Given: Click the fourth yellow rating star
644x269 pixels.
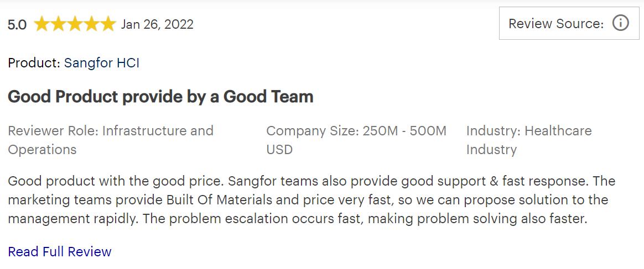Looking at the screenshot, I should [91, 24].
